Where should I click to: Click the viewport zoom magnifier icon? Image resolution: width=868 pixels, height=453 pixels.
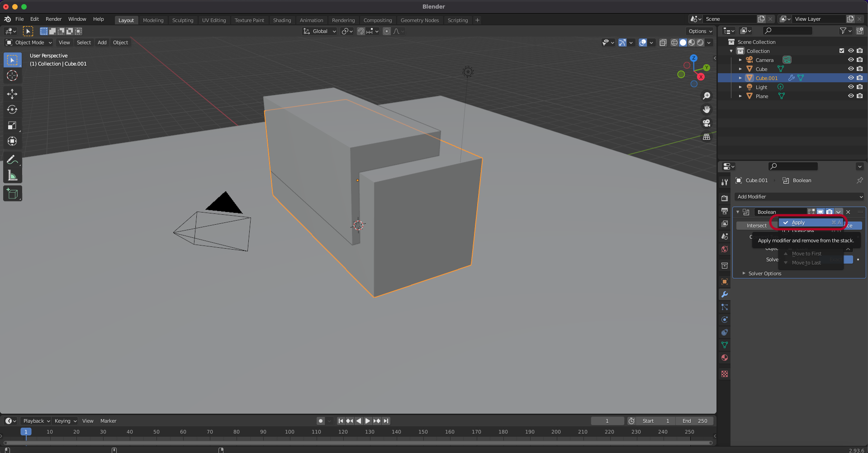pos(706,96)
